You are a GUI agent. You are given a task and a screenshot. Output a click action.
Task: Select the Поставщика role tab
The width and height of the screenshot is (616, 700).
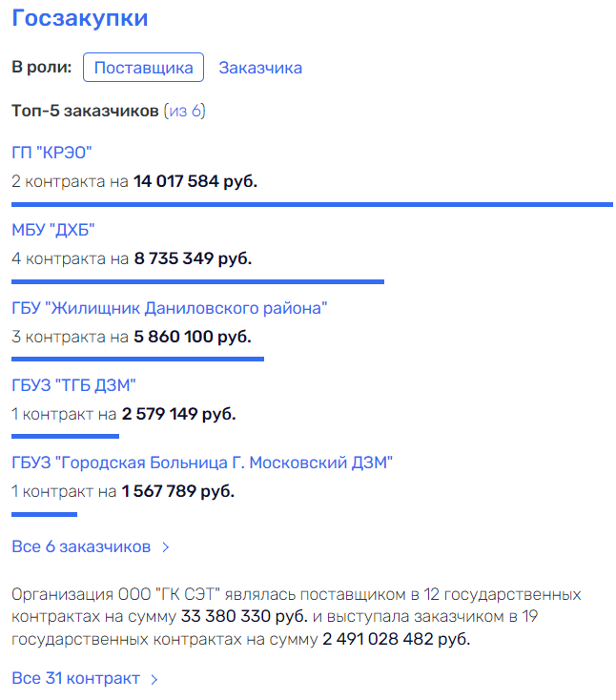click(x=143, y=68)
